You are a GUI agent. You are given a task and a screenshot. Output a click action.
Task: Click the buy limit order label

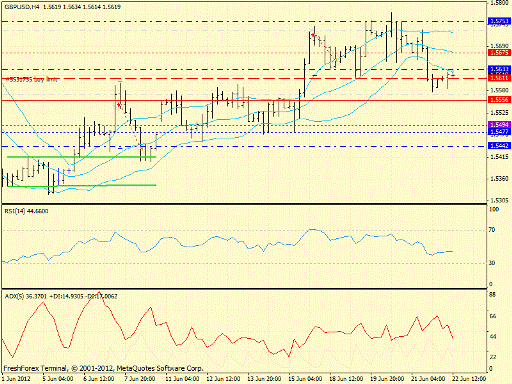pyautogui.click(x=31, y=79)
